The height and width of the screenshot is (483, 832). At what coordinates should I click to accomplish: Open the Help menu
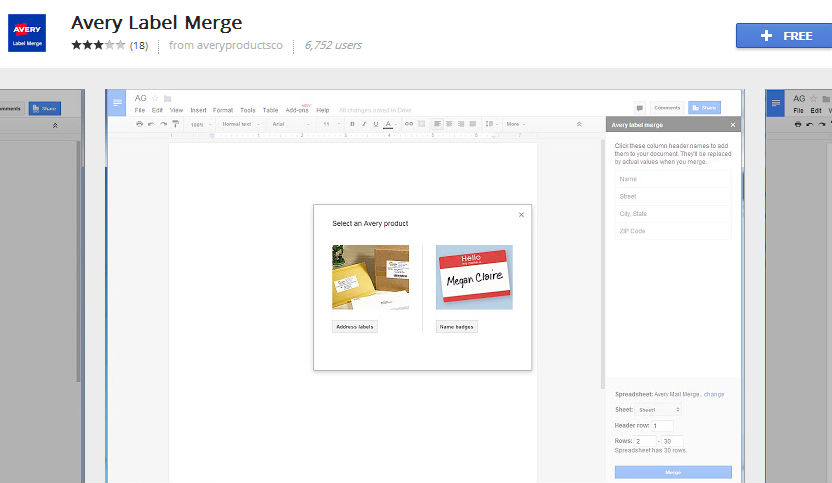click(323, 110)
